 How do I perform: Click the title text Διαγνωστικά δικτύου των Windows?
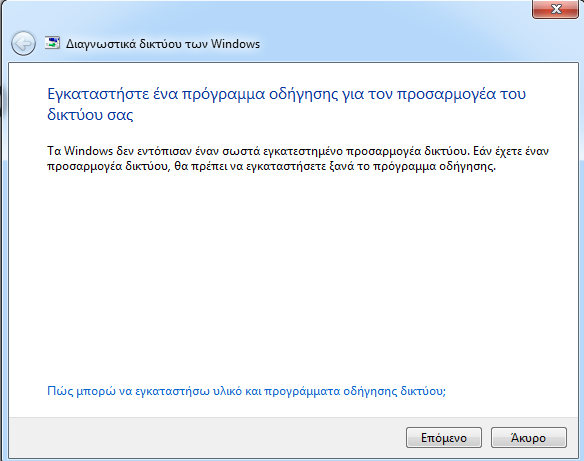point(163,44)
